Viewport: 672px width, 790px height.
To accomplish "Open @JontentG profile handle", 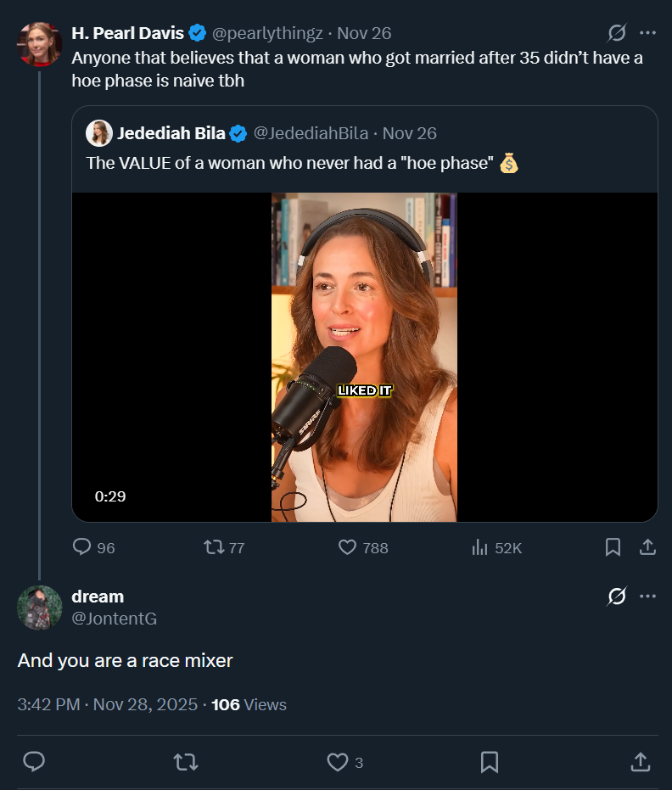I will [x=114, y=619].
